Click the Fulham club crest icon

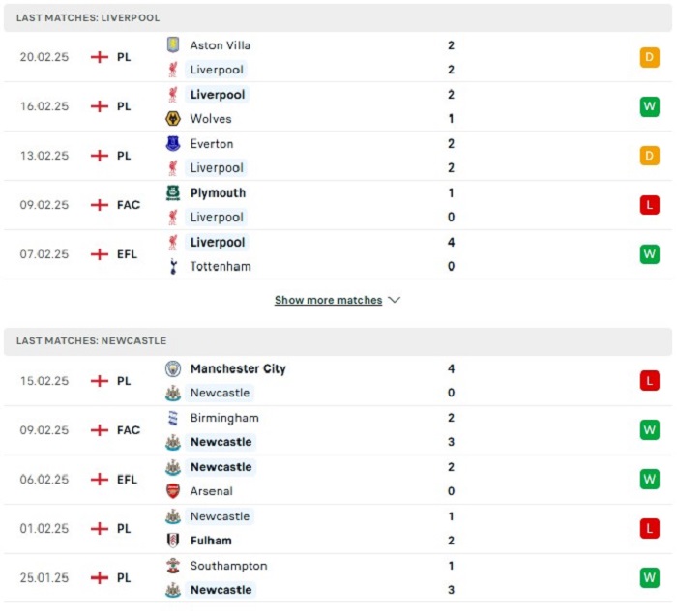(173, 540)
